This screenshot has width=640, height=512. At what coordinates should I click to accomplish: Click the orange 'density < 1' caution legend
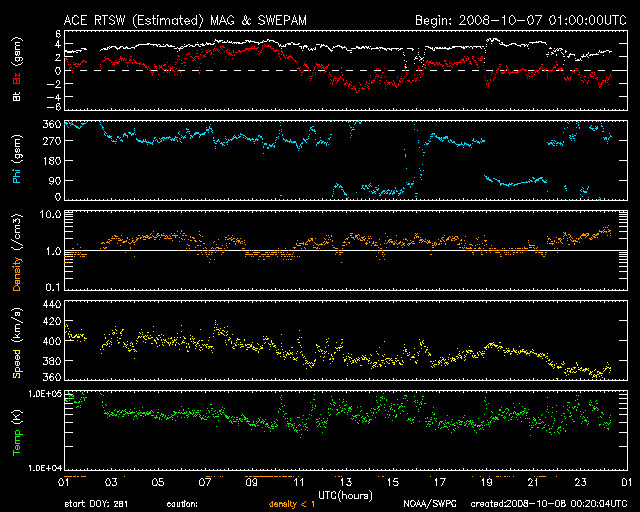click(x=287, y=504)
